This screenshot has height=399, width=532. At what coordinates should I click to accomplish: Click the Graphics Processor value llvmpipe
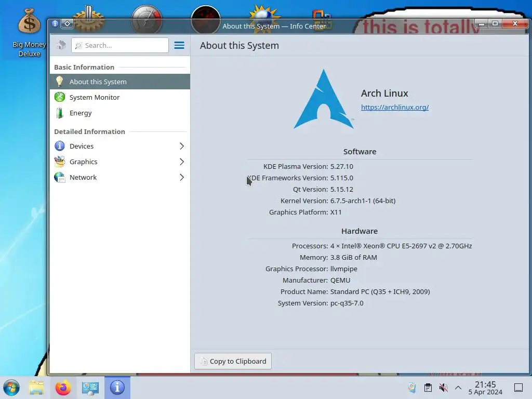click(344, 269)
